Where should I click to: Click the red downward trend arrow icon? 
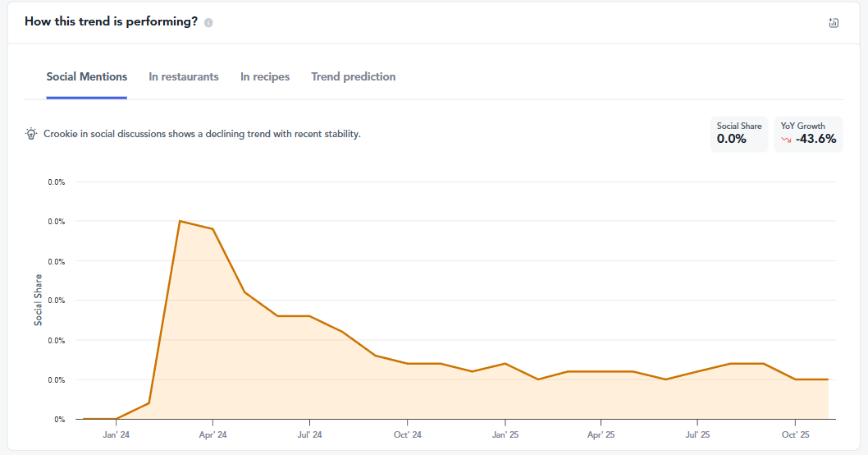click(x=786, y=140)
